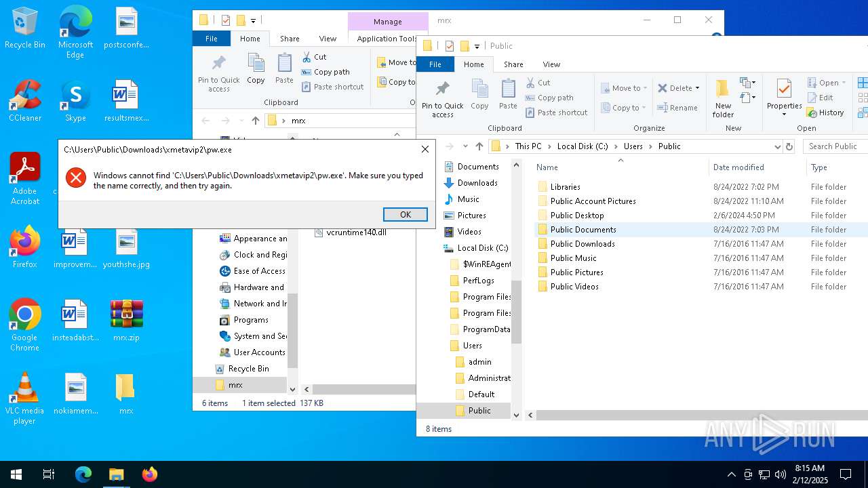Select the postsconfe image file on the desktop

pos(126,28)
